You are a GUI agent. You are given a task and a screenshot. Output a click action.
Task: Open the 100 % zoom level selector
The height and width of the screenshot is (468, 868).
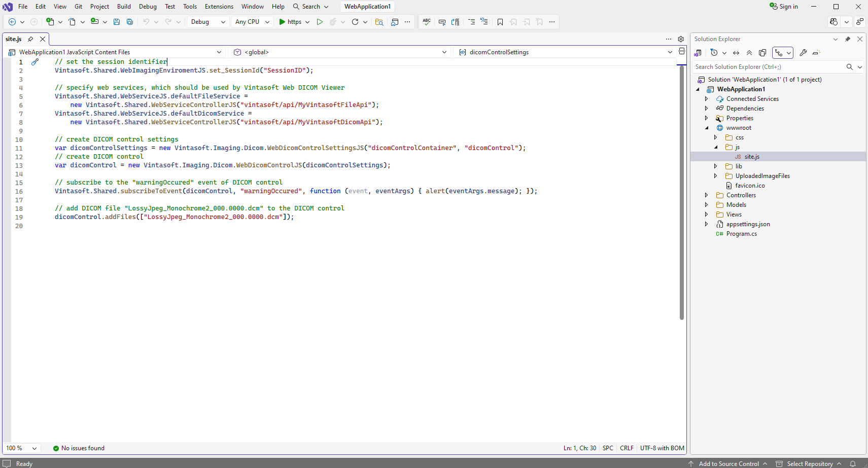pyautogui.click(x=21, y=448)
